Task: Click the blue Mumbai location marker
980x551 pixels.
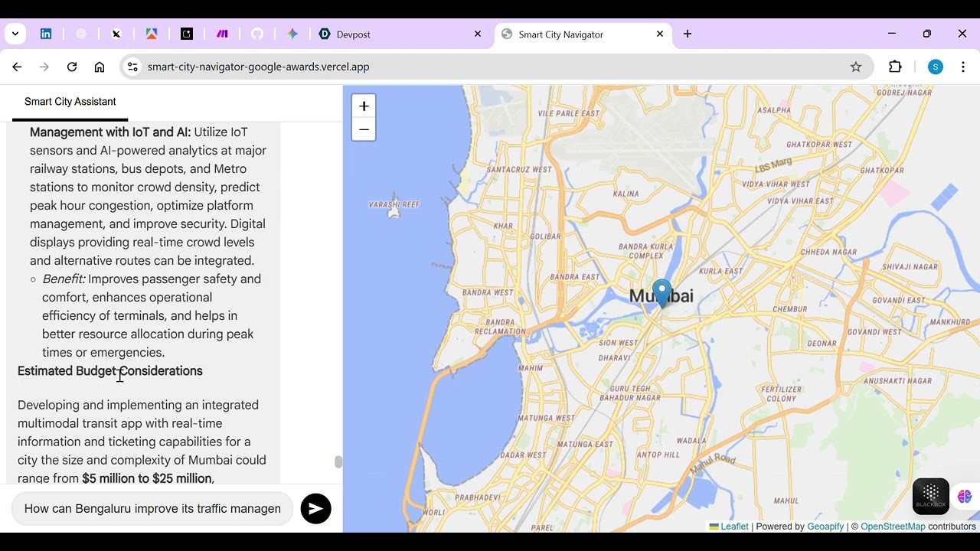Action: [661, 294]
